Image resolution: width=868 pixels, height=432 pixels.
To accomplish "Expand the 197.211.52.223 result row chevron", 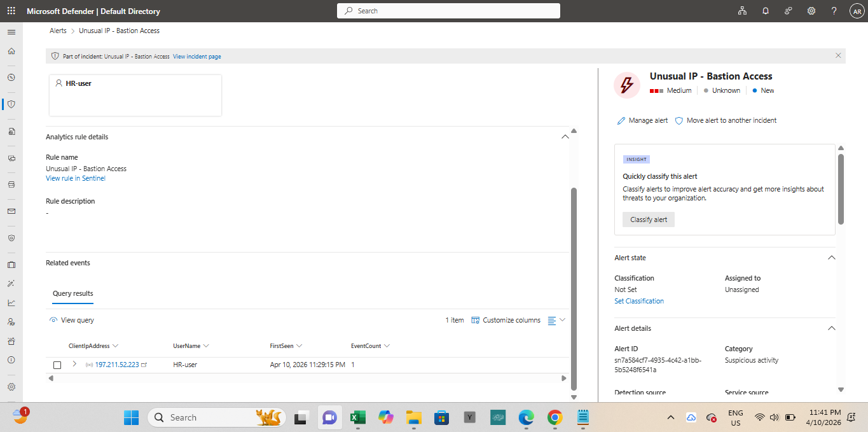I will click(74, 364).
